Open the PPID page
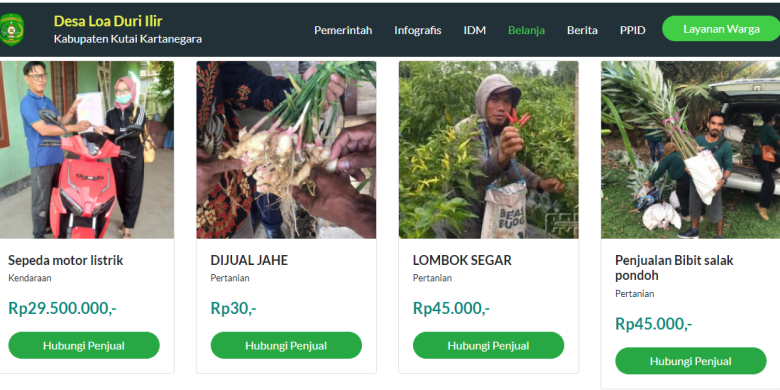The image size is (780, 390). (632, 30)
